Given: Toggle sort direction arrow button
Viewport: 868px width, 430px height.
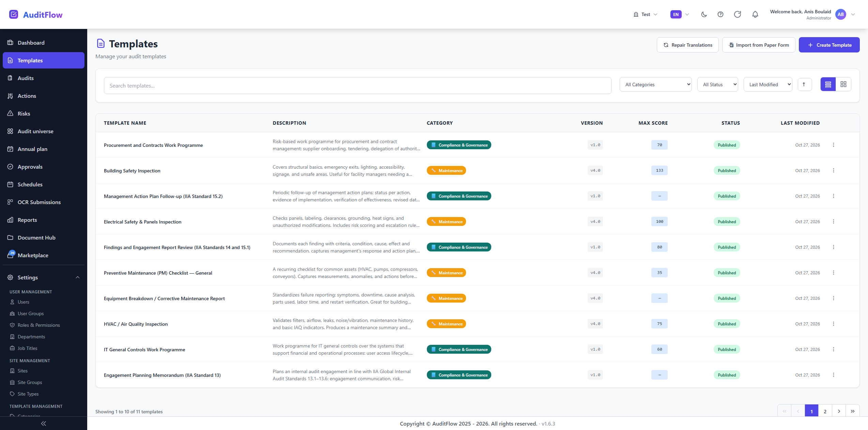Looking at the screenshot, I should pyautogui.click(x=805, y=84).
